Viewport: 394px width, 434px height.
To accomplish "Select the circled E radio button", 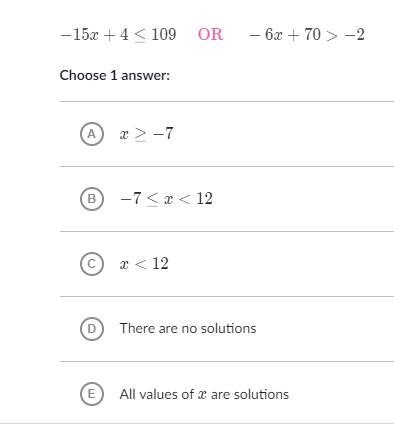I will coord(92,394).
